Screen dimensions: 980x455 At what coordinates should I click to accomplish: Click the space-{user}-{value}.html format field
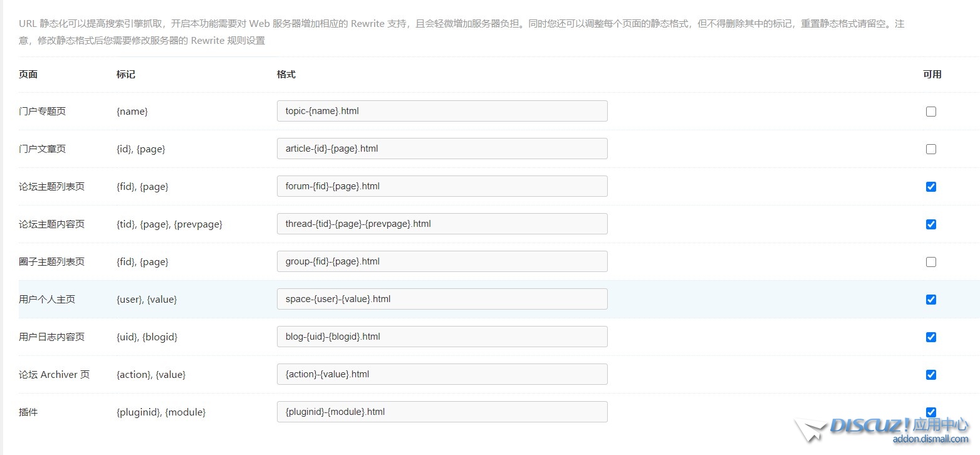click(x=442, y=299)
